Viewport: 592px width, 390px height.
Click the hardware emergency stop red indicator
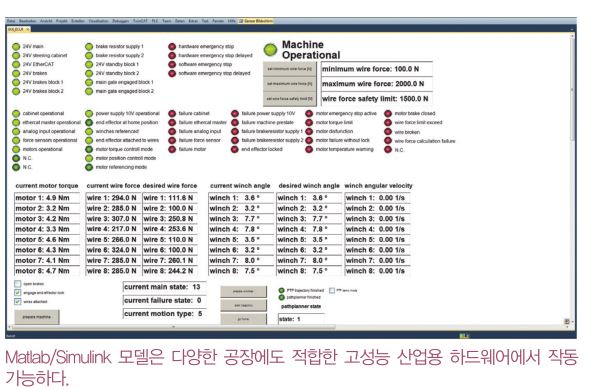pyautogui.click(x=172, y=46)
